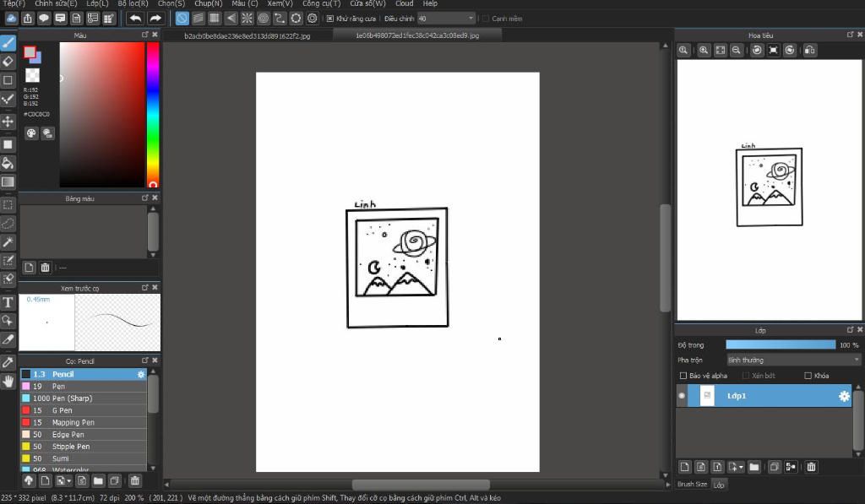Switch to the Brush Size tab

click(693, 484)
